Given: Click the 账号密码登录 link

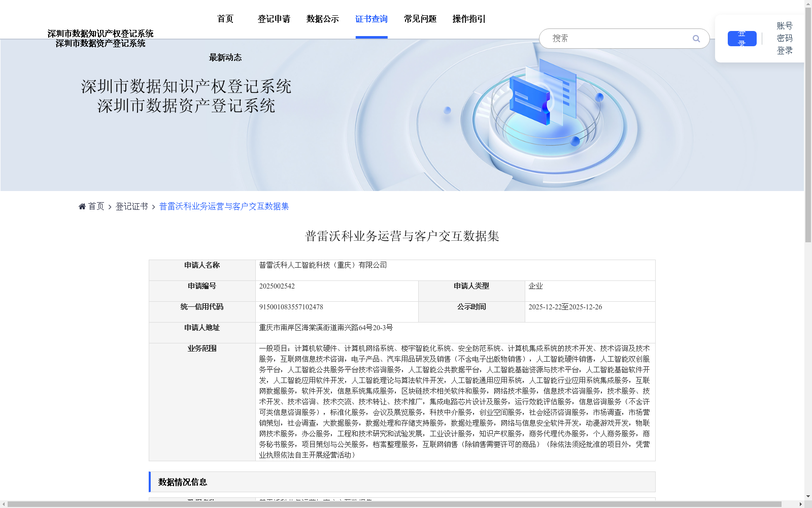Looking at the screenshot, I should [785, 38].
